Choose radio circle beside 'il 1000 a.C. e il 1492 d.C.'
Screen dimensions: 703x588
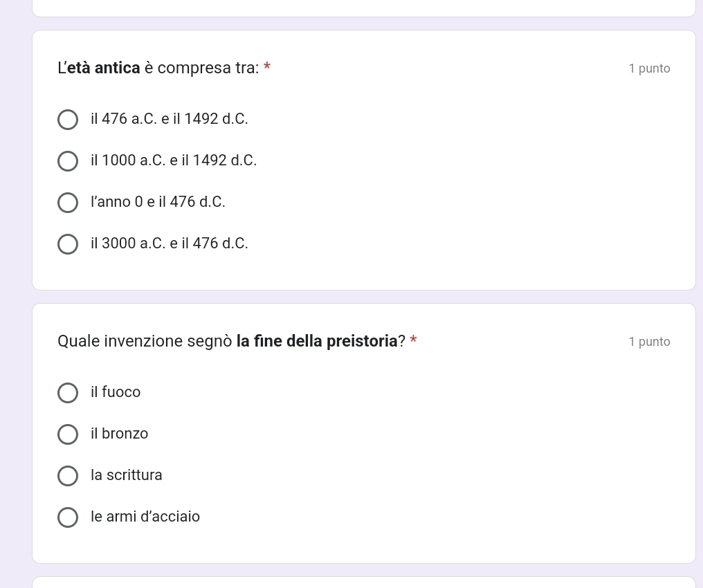tap(68, 161)
